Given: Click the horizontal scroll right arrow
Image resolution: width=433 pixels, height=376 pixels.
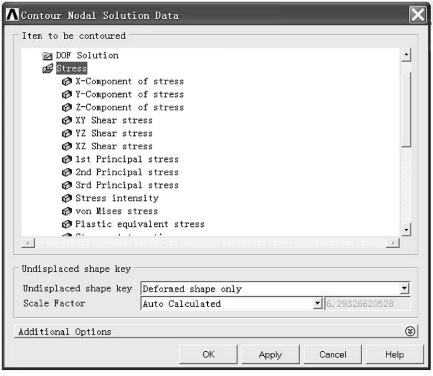Looking at the screenshot, I should pyautogui.click(x=393, y=243).
